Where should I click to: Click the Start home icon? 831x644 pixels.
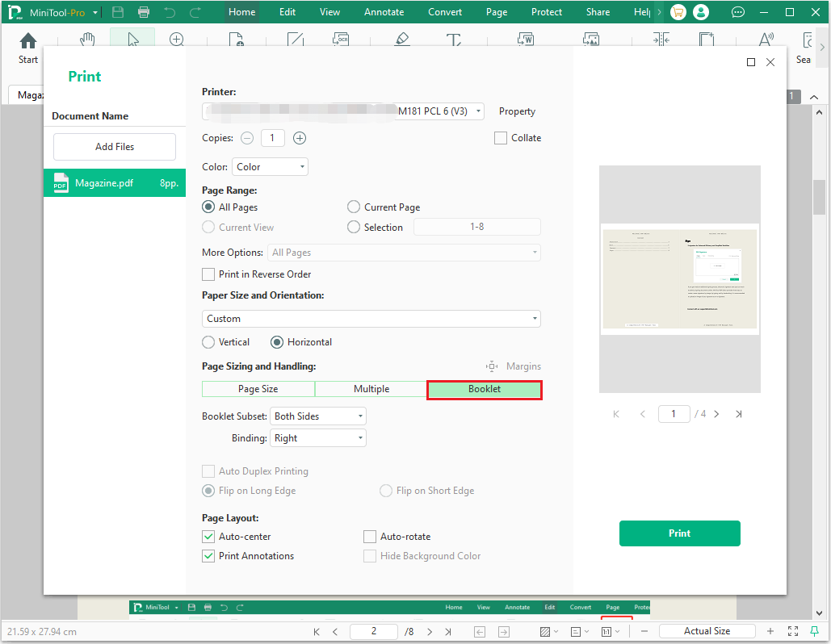pos(28,41)
